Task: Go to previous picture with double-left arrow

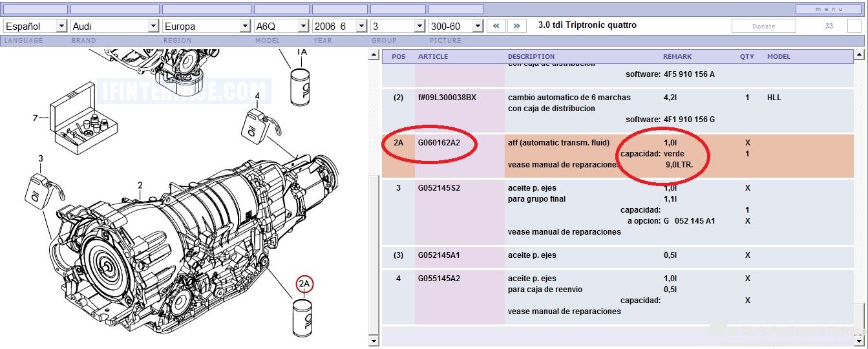Action: [x=496, y=26]
